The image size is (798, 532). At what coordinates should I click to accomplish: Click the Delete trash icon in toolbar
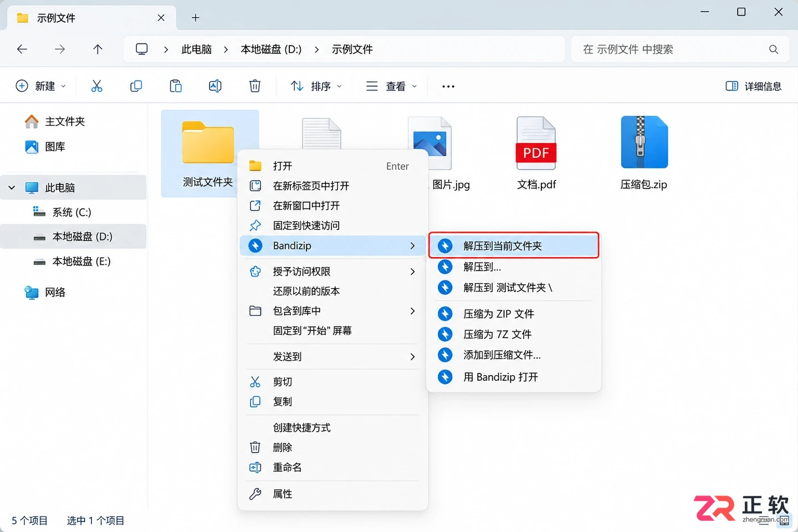(255, 86)
